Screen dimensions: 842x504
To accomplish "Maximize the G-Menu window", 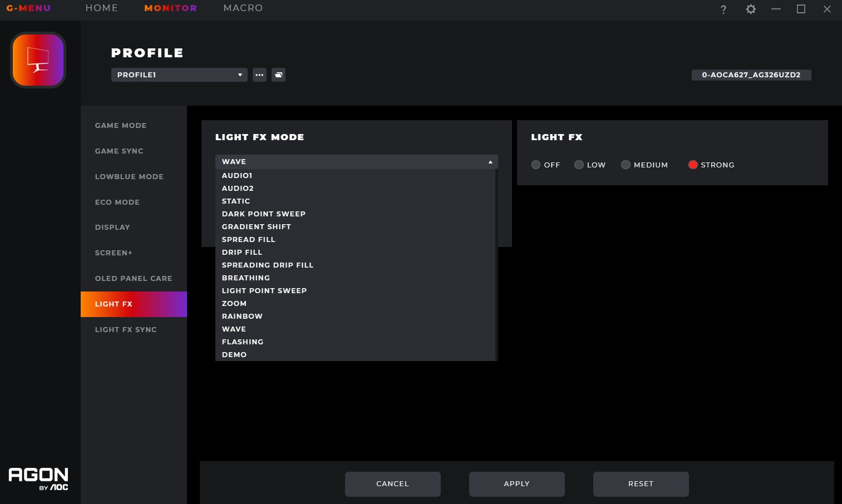I will (x=801, y=9).
